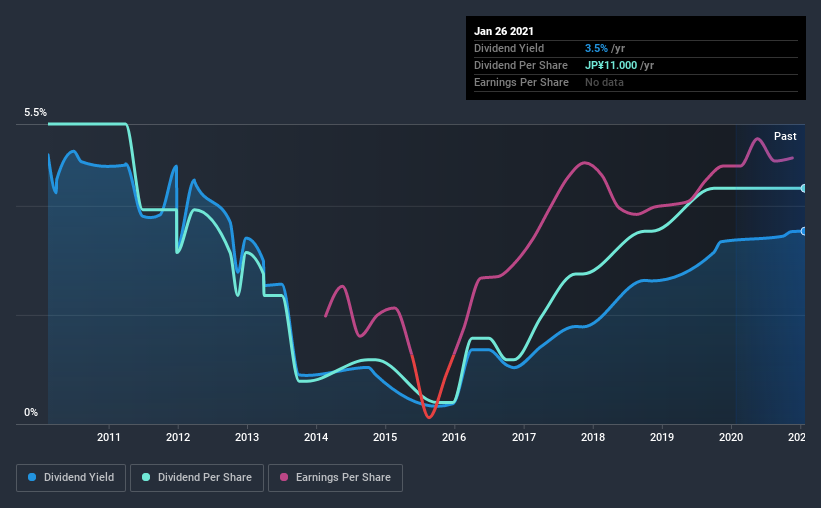Click the Past label on the chart
This screenshot has width=821, height=508.
tap(785, 136)
